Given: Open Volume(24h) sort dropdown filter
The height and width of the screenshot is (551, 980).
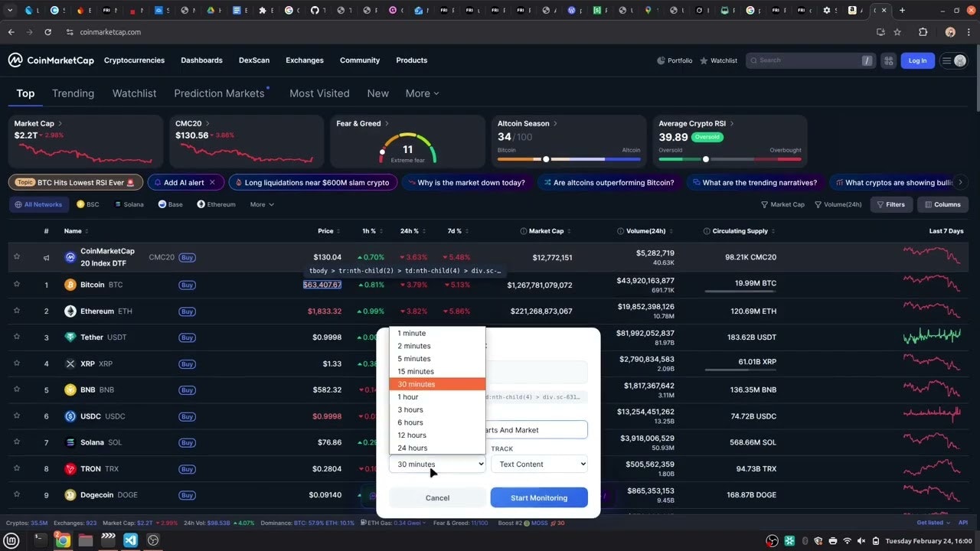Looking at the screenshot, I should (x=838, y=204).
